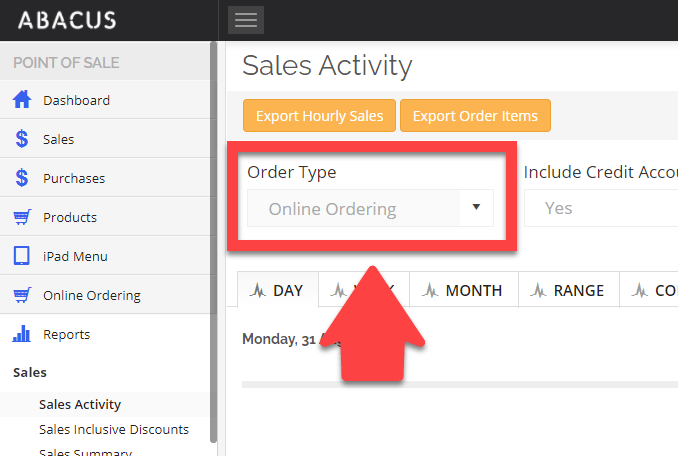Click the Reports bar chart icon
The image size is (678, 456).
coord(21,334)
